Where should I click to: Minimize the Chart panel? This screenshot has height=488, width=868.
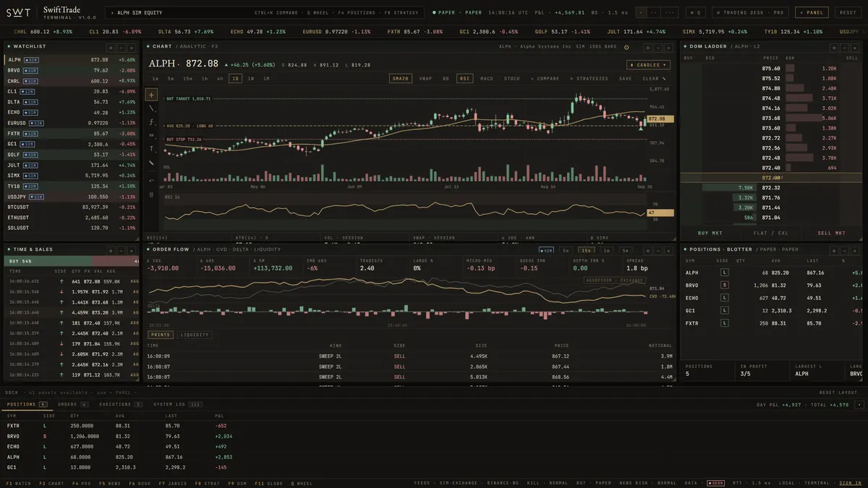(659, 46)
